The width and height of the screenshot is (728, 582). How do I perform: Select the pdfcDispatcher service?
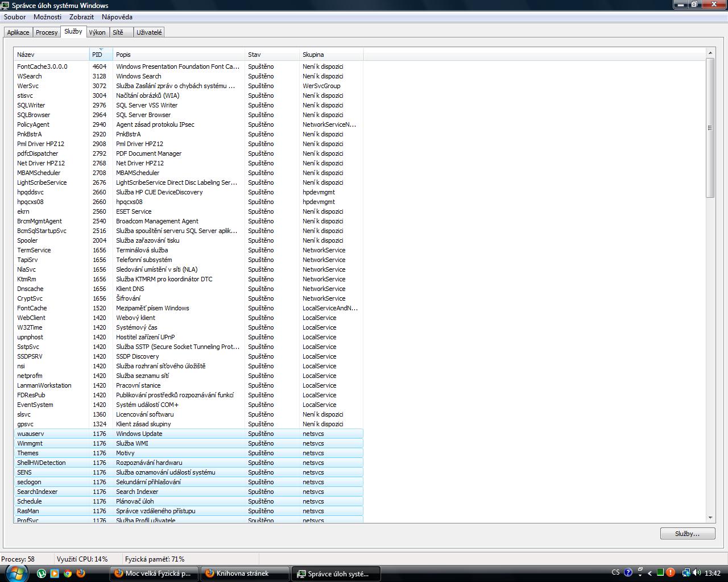tap(188, 153)
